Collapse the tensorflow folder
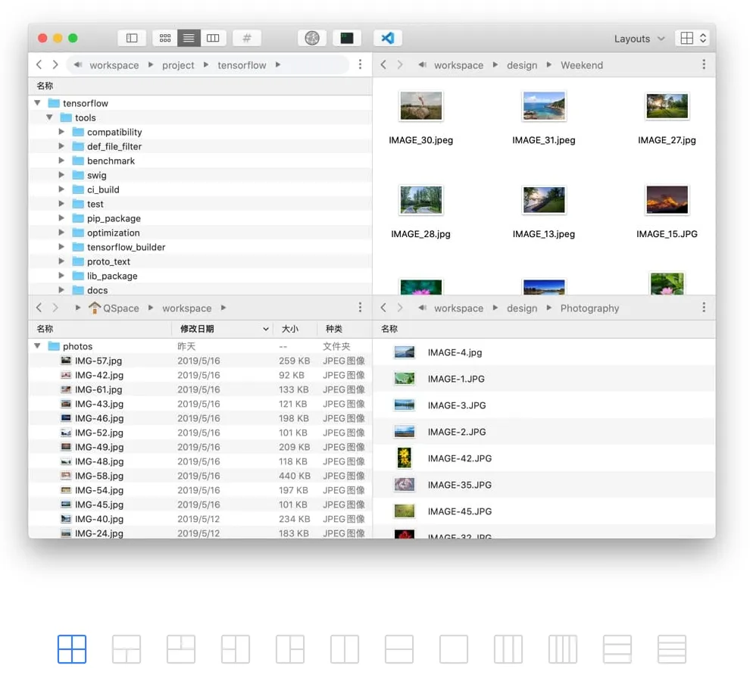Image resolution: width=750 pixels, height=700 pixels. [x=37, y=103]
